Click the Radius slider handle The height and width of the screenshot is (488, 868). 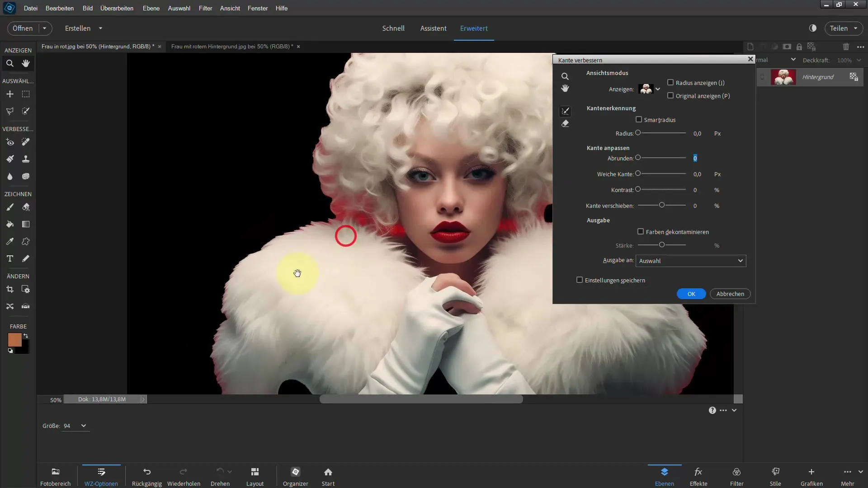pyautogui.click(x=638, y=133)
